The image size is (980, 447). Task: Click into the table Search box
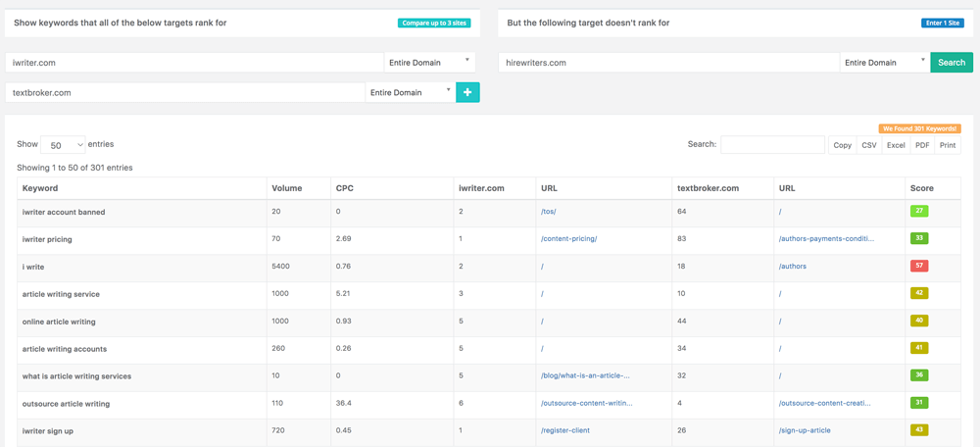(772, 144)
